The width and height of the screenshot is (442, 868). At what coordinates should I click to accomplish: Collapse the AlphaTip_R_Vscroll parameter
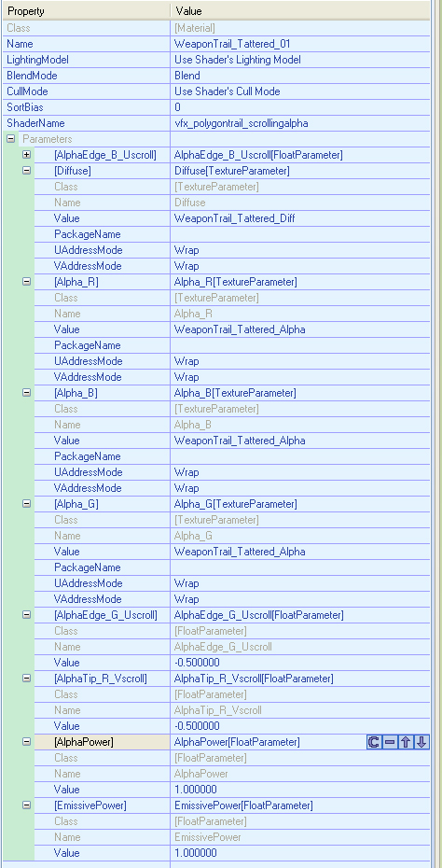coord(26,679)
